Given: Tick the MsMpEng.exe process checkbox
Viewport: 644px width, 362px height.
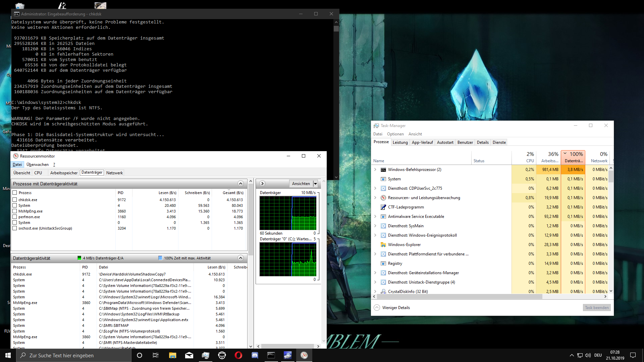Looking at the screenshot, I should point(15,211).
